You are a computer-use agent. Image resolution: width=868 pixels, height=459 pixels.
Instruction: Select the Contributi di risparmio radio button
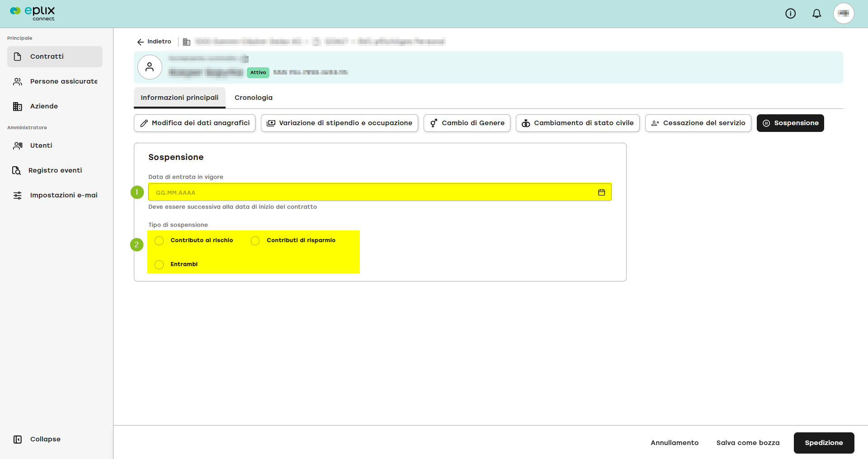[x=255, y=241]
